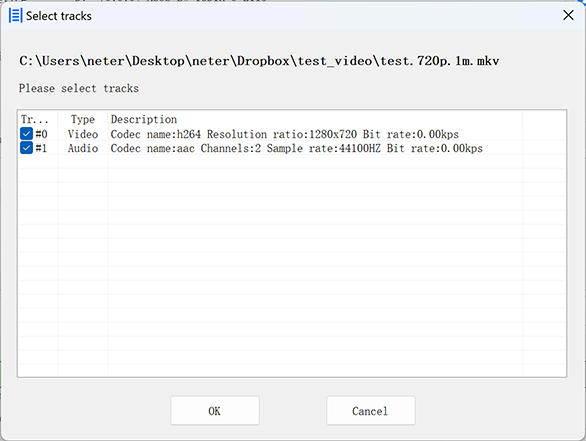Click the h264 codec description text
This screenshot has height=441, width=586.
[x=284, y=134]
